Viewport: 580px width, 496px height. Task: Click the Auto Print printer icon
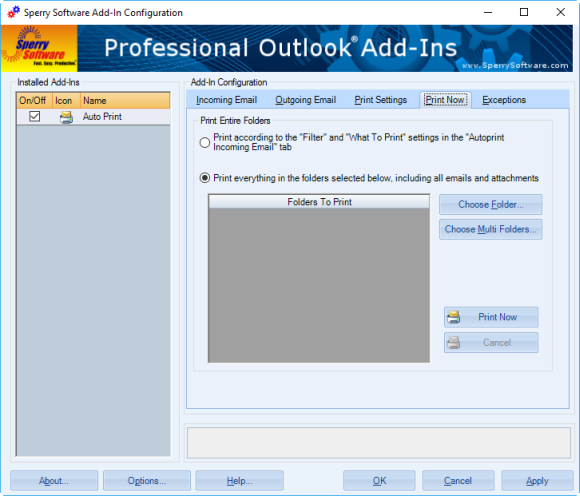click(66, 117)
